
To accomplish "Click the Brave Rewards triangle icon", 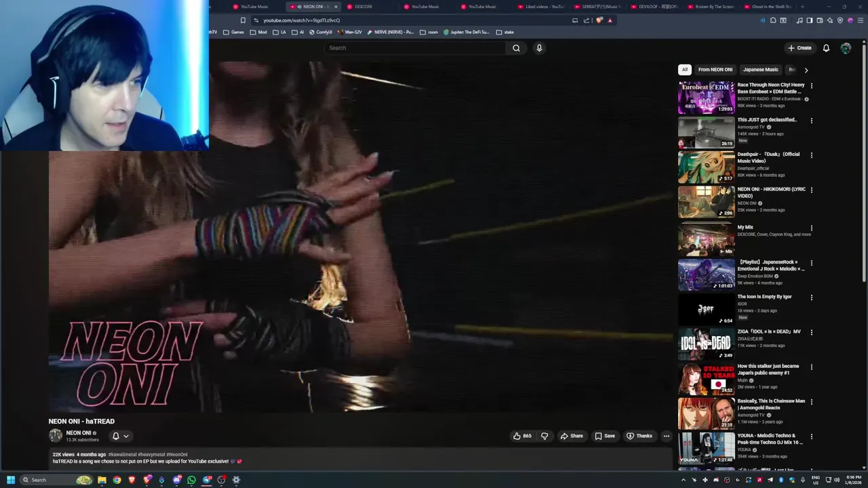I will click(x=610, y=20).
